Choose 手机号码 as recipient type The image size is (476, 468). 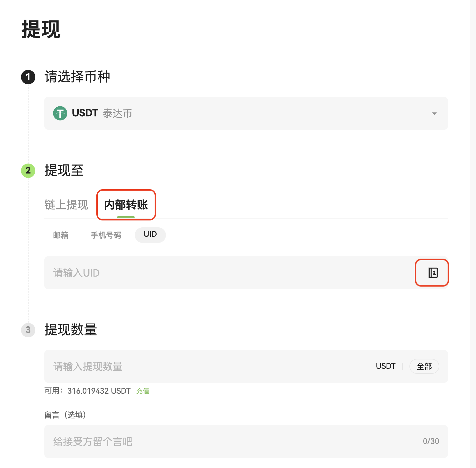[x=106, y=235]
